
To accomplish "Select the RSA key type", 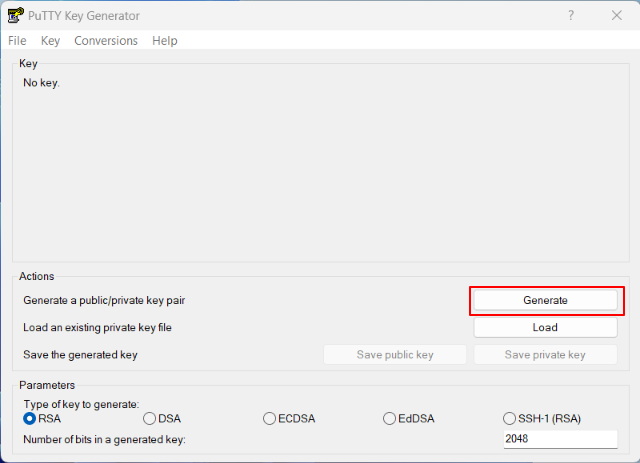I will tap(30, 419).
